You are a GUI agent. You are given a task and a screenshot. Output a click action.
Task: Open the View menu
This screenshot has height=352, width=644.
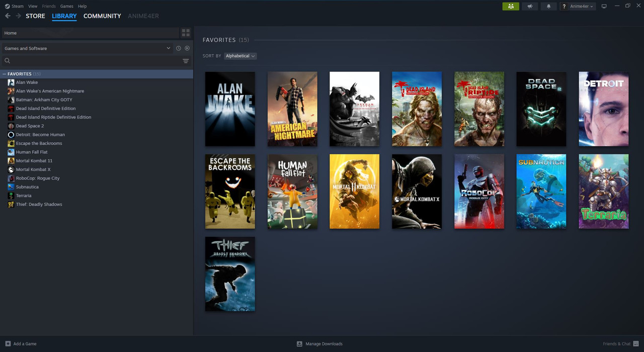(33, 6)
